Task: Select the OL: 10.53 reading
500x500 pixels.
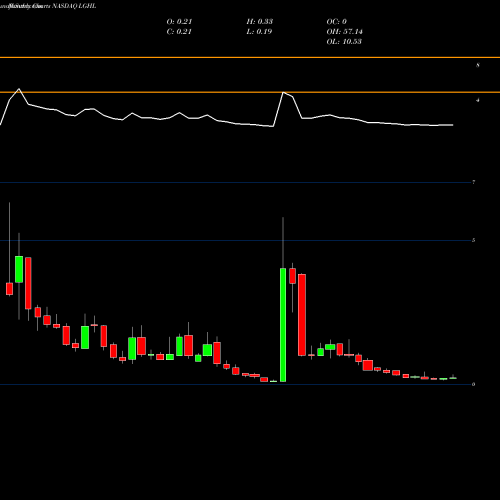Action: click(x=344, y=42)
